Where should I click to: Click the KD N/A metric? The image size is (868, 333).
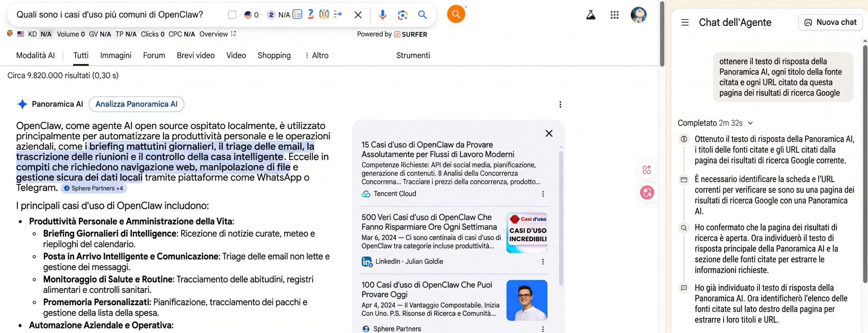pyautogui.click(x=40, y=34)
